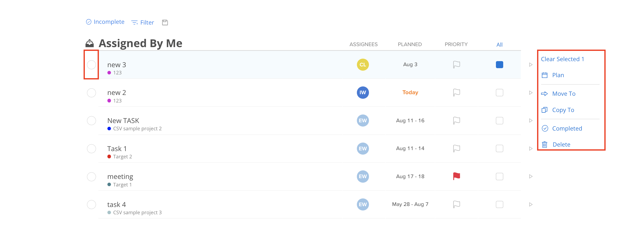Click the Delete trash icon
Image resolution: width=644 pixels, height=225 pixels.
tap(545, 144)
